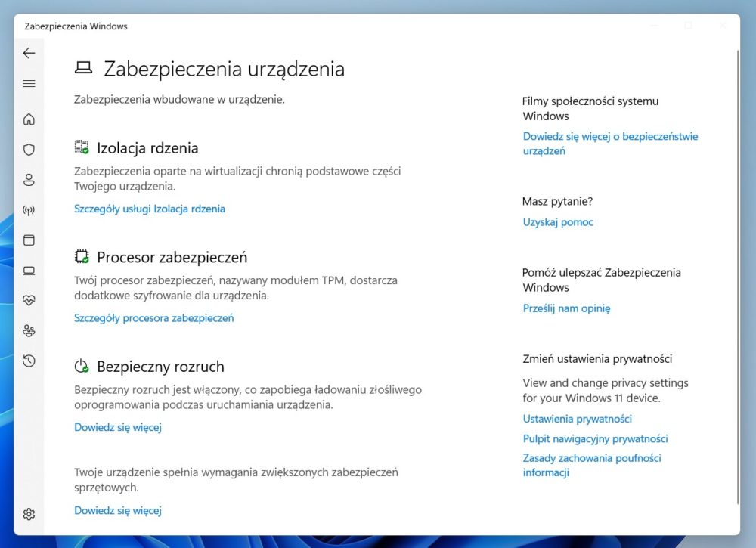Open Settings gear at sidebar bottom
The image size is (756, 548).
29,514
